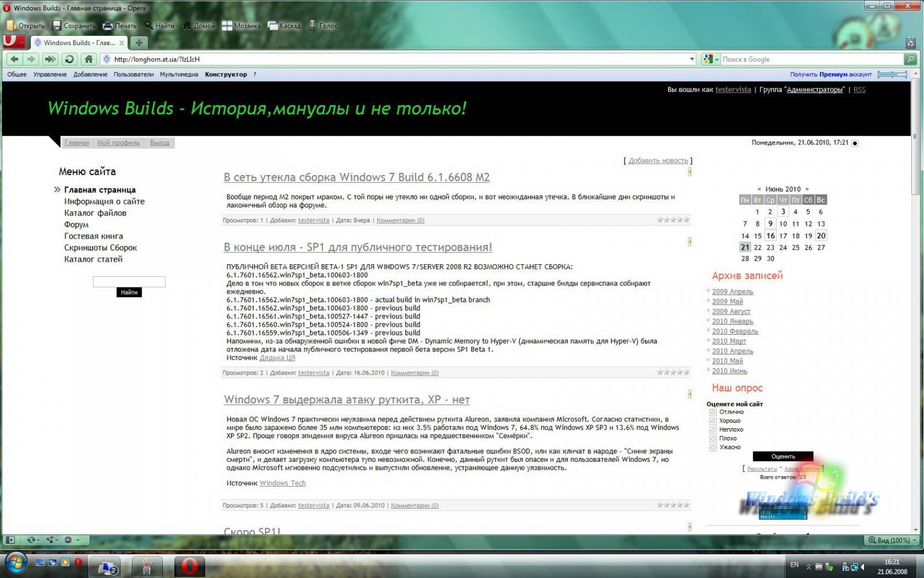
Task: Click the fast forward double-arrow button
Action: pyautogui.click(x=50, y=59)
